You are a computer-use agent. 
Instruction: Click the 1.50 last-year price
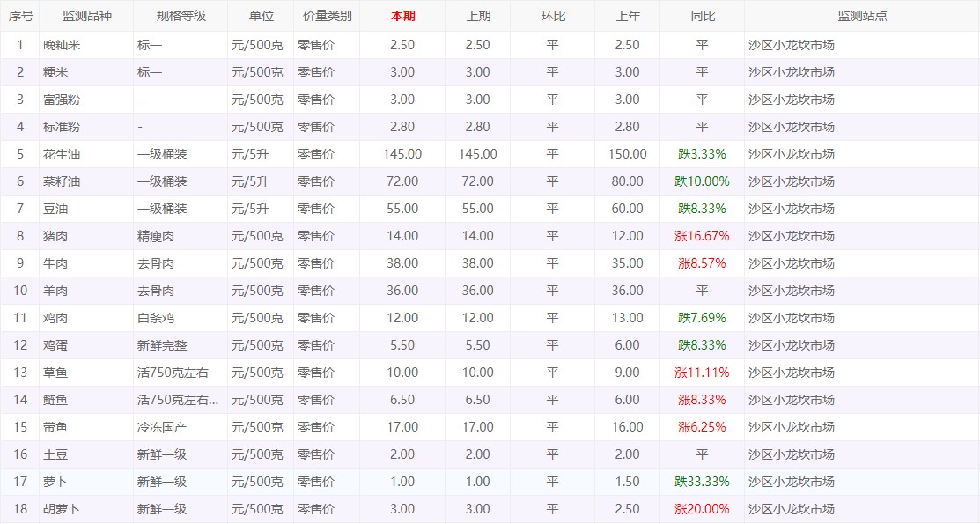pyautogui.click(x=628, y=482)
